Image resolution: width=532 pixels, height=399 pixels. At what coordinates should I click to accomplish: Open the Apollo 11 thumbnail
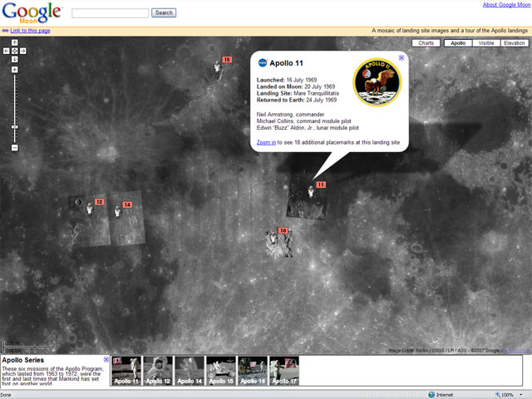pos(126,371)
